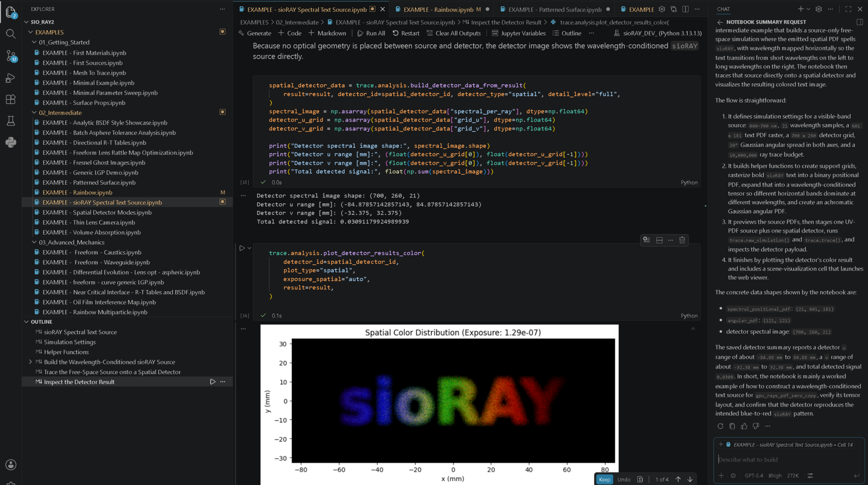Collapse the SIO_RAY2 root folder

click(26, 22)
